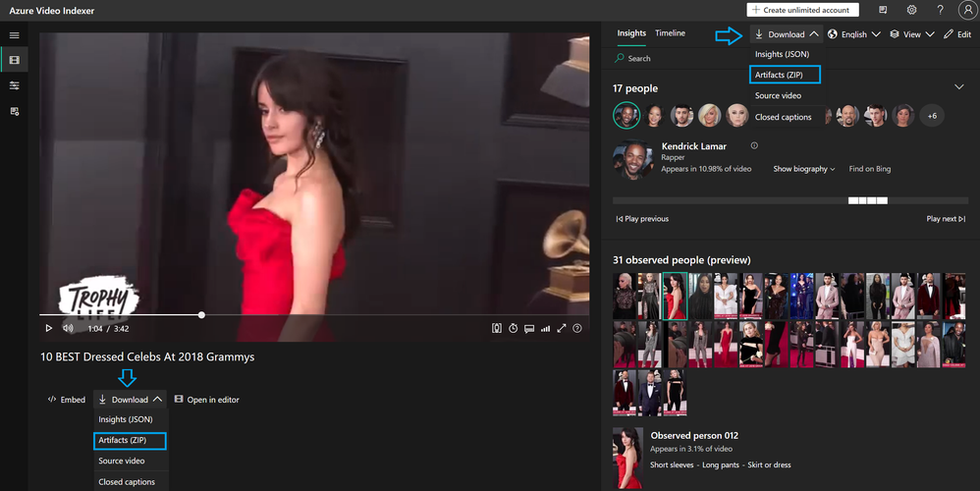Change playback speed with stopwatch icon

click(514, 328)
